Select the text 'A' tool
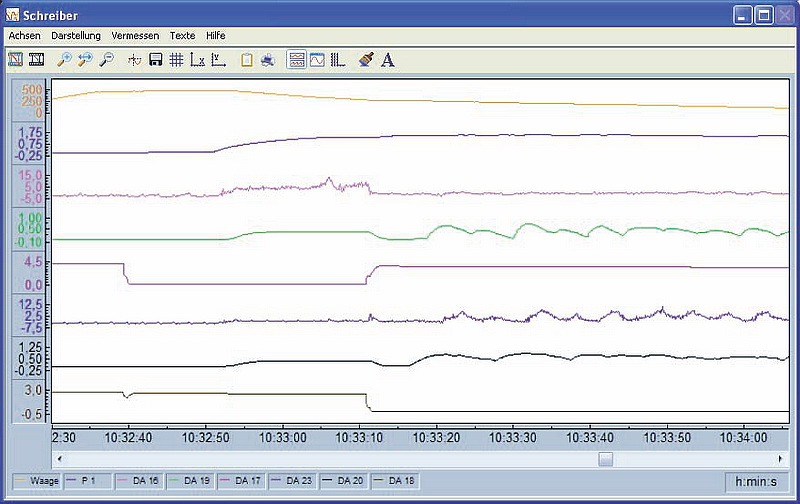The image size is (800, 504). click(x=388, y=60)
